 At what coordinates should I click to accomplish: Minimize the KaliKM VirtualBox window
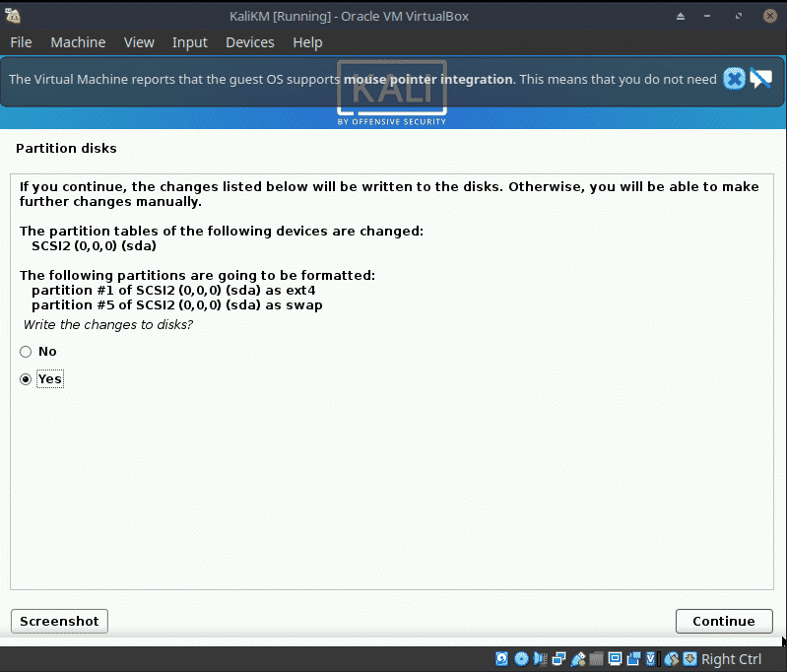pyautogui.click(x=707, y=16)
